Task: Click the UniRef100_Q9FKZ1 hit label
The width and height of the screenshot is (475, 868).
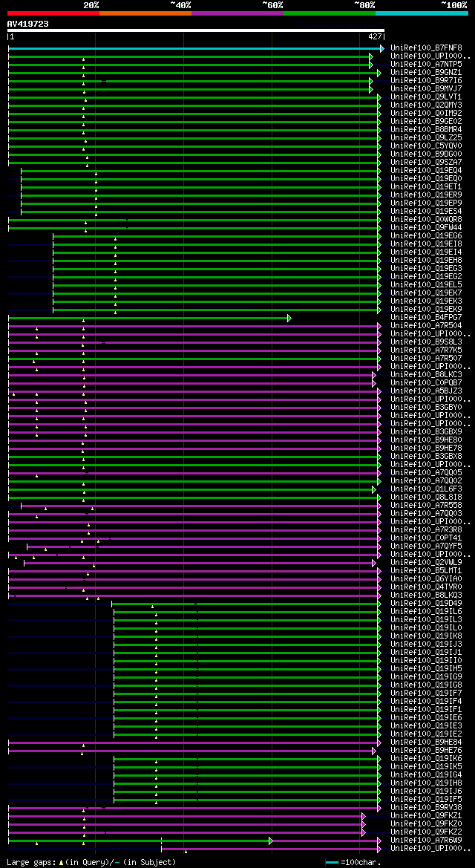Action: click(x=426, y=815)
